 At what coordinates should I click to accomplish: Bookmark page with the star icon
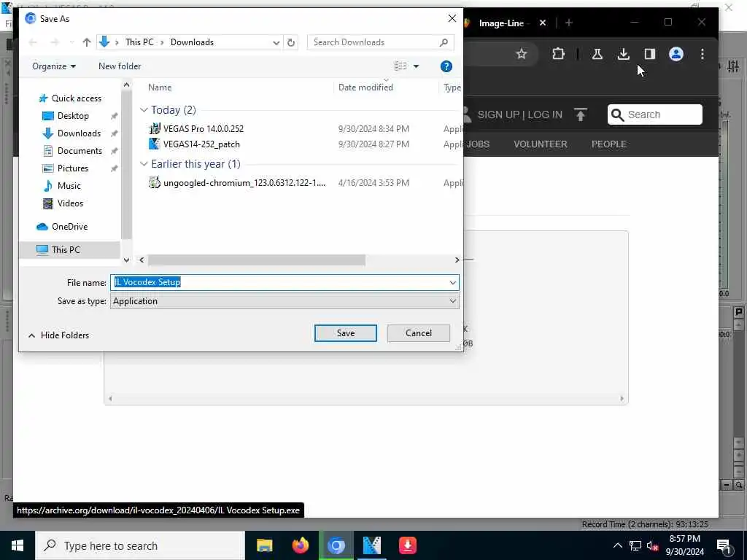click(x=522, y=54)
